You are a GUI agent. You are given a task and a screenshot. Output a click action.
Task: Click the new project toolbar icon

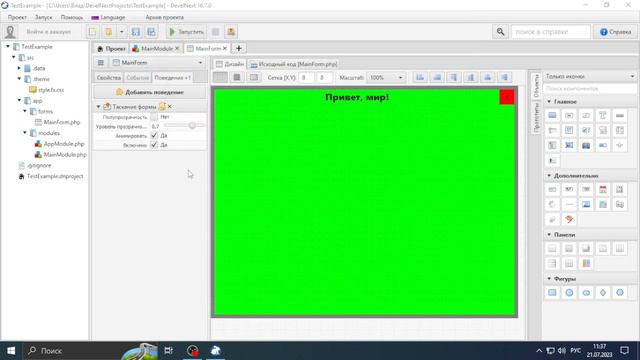(x=93, y=32)
